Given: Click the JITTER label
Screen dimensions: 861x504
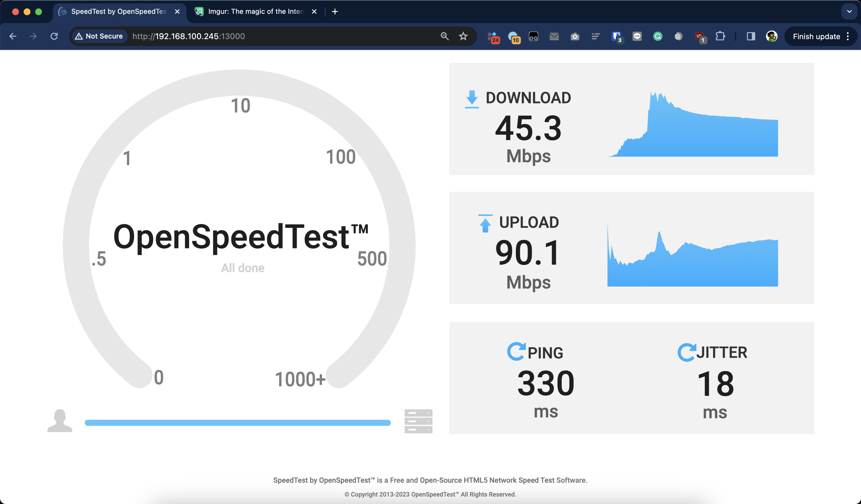Looking at the screenshot, I should coord(722,352).
